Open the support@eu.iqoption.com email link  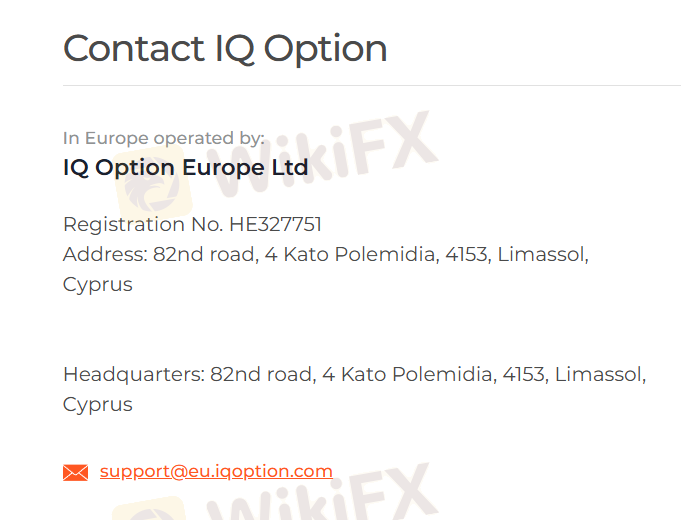tap(216, 471)
